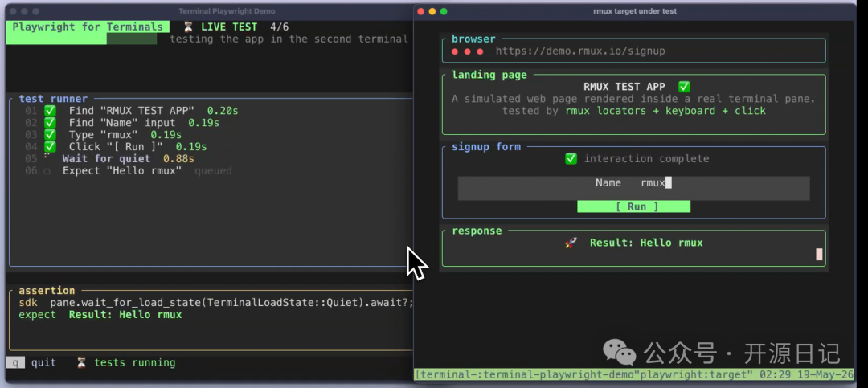This screenshot has width=868, height=388.
Task: Click rmux locators + keyboard + click text
Action: coord(665,111)
